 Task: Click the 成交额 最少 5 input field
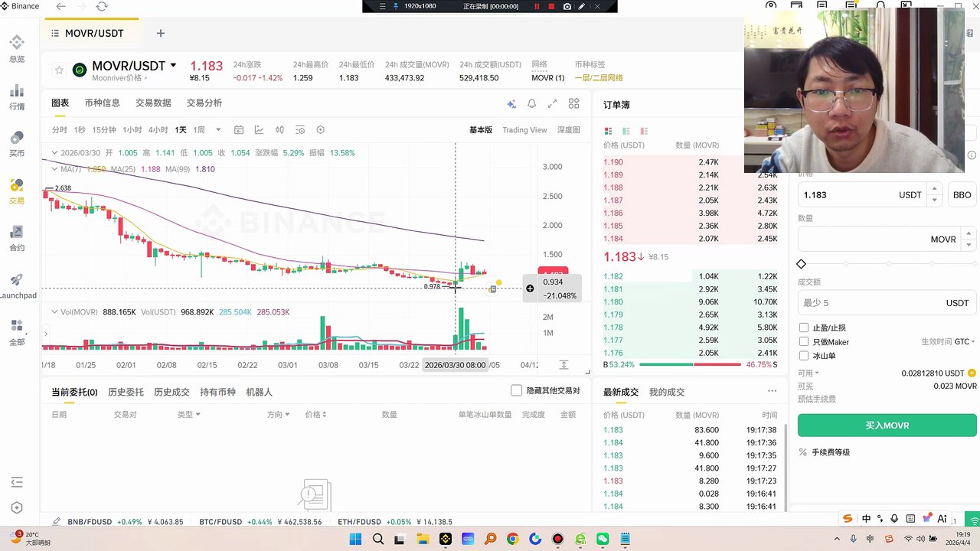tap(887, 303)
